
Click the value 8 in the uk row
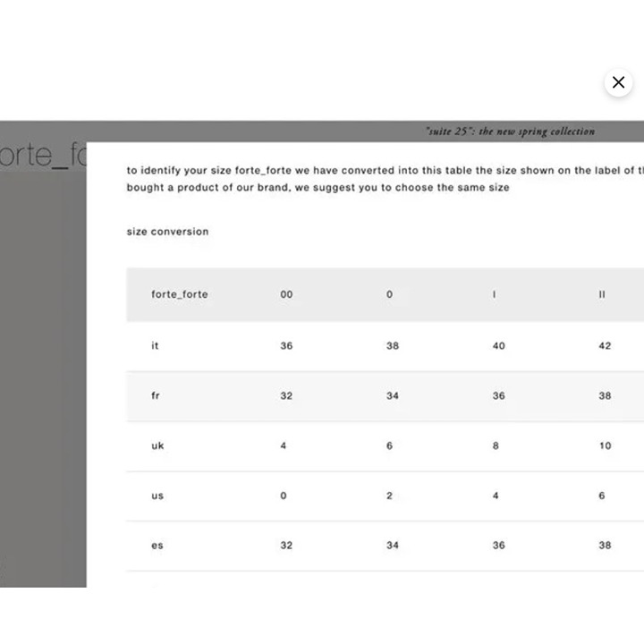(x=496, y=445)
